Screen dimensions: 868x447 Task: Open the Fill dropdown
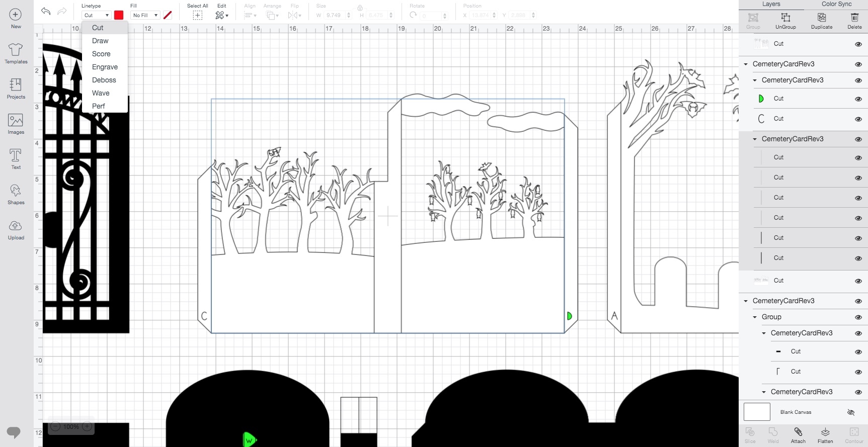(x=145, y=16)
